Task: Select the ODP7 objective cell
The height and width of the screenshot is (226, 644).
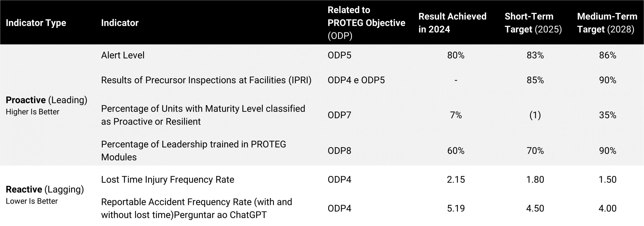Action: 339,115
